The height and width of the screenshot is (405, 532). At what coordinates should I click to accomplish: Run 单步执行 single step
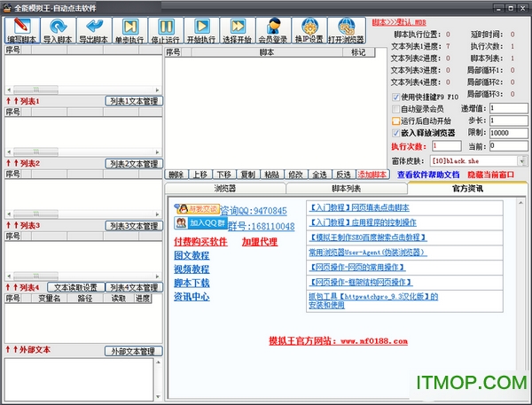130,30
